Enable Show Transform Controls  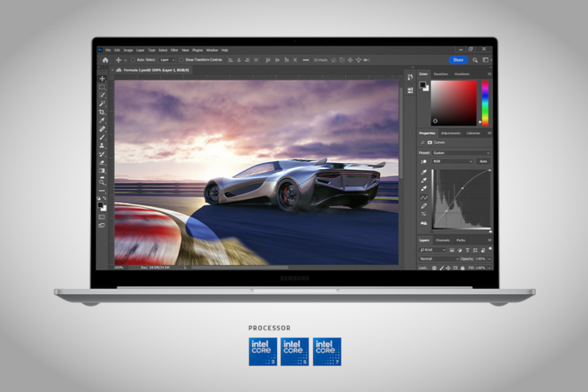click(x=181, y=59)
